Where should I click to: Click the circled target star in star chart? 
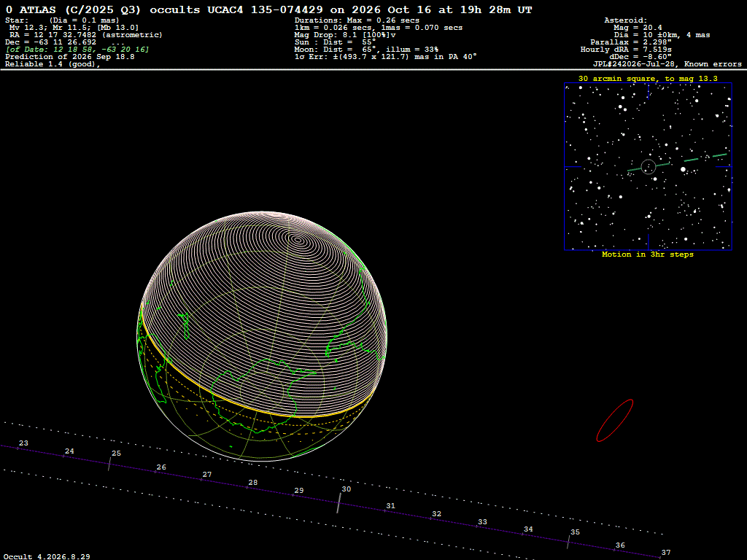tap(649, 167)
